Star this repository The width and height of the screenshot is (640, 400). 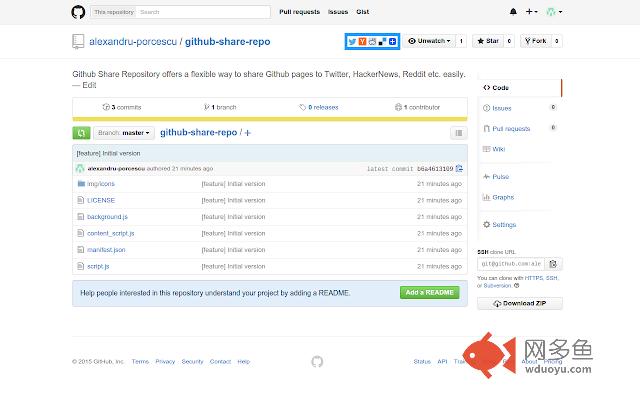[488, 41]
